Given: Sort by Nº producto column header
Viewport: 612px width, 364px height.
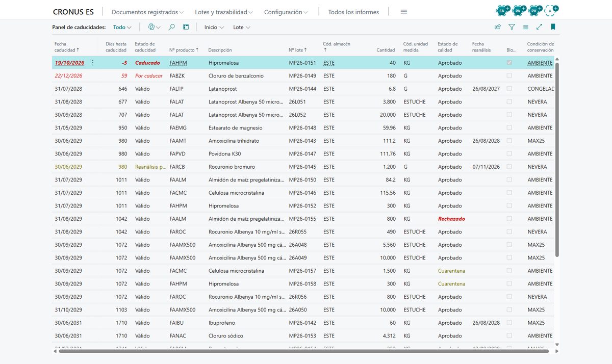Looking at the screenshot, I should (184, 50).
